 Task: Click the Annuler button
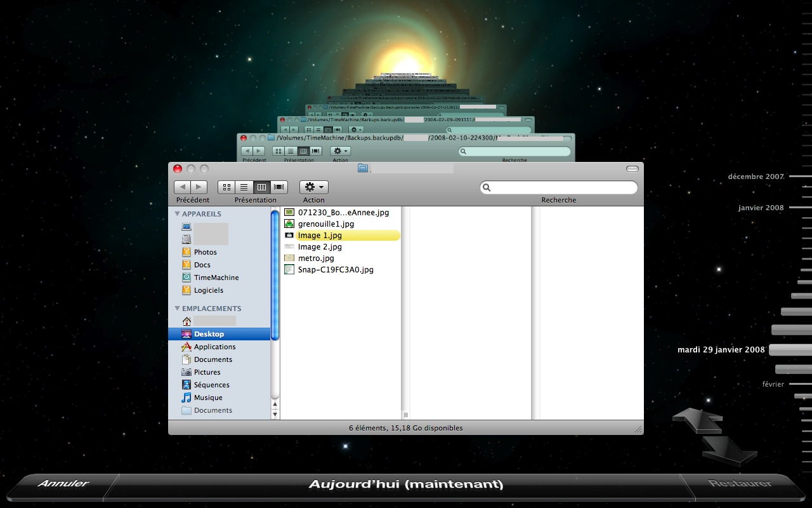click(63, 484)
